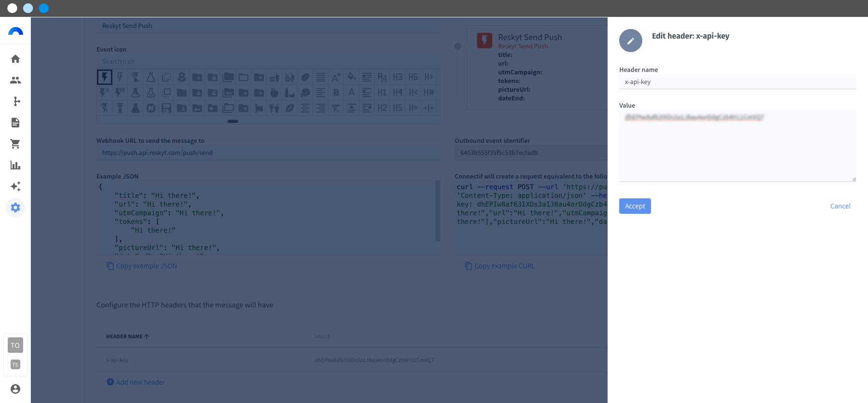The width and height of the screenshot is (868, 403).
Task: Click the Connectif logo at the sidebar top
Action: coord(15,31)
